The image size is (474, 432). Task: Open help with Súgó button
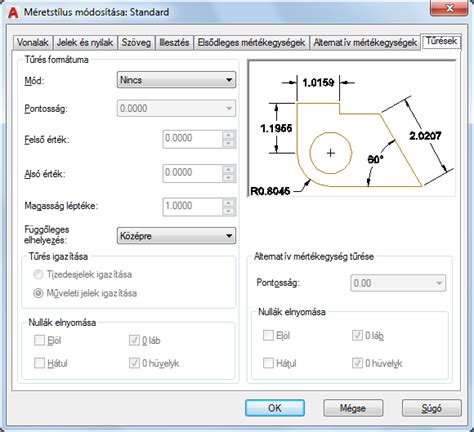coord(432,408)
